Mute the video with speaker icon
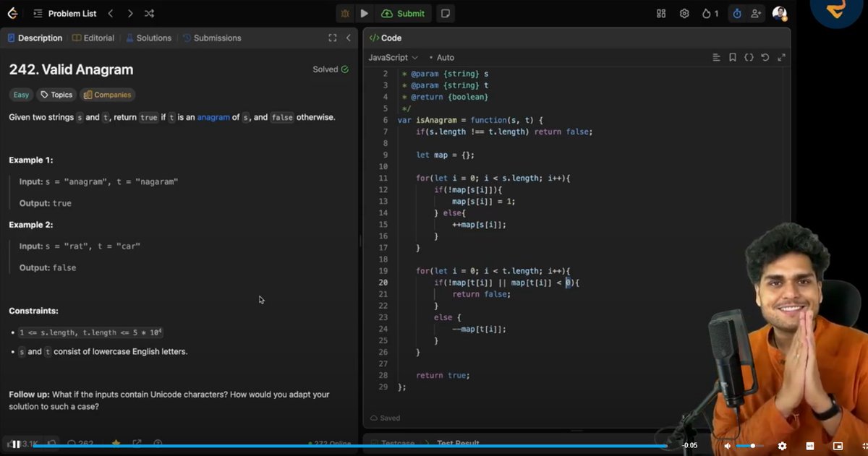 [x=727, y=446]
